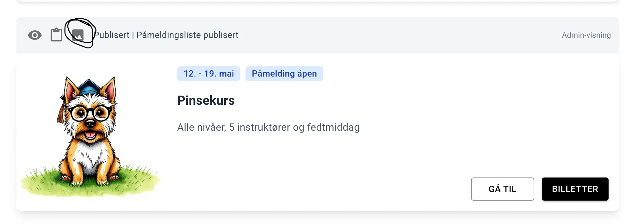The width and height of the screenshot is (644, 224).
Task: Open the 12. - 19. mai date selector
Action: (208, 74)
